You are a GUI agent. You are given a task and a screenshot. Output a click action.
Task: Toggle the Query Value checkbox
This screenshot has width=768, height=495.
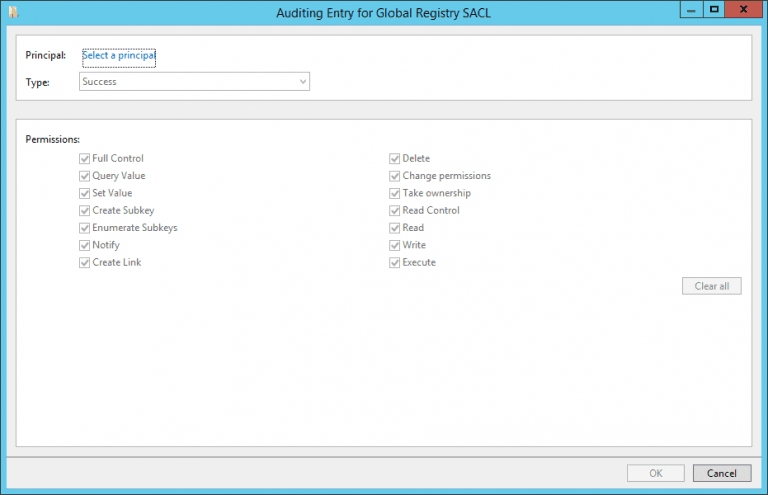85,176
